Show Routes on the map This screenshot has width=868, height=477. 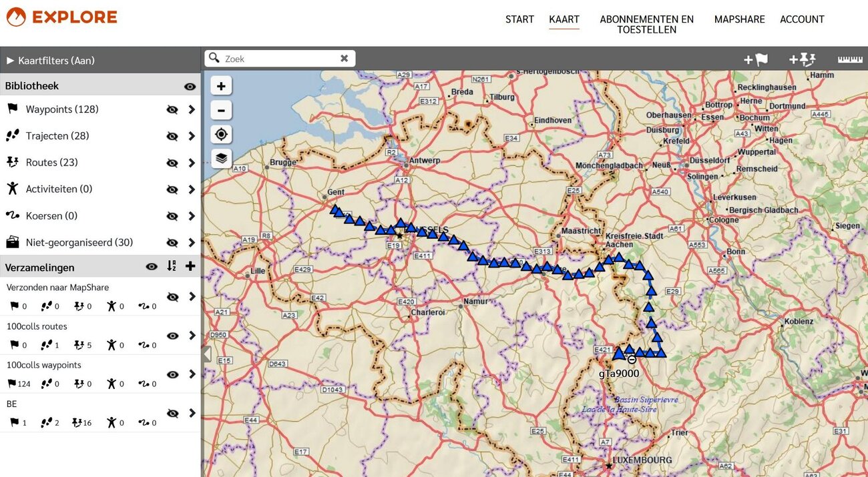tap(172, 163)
